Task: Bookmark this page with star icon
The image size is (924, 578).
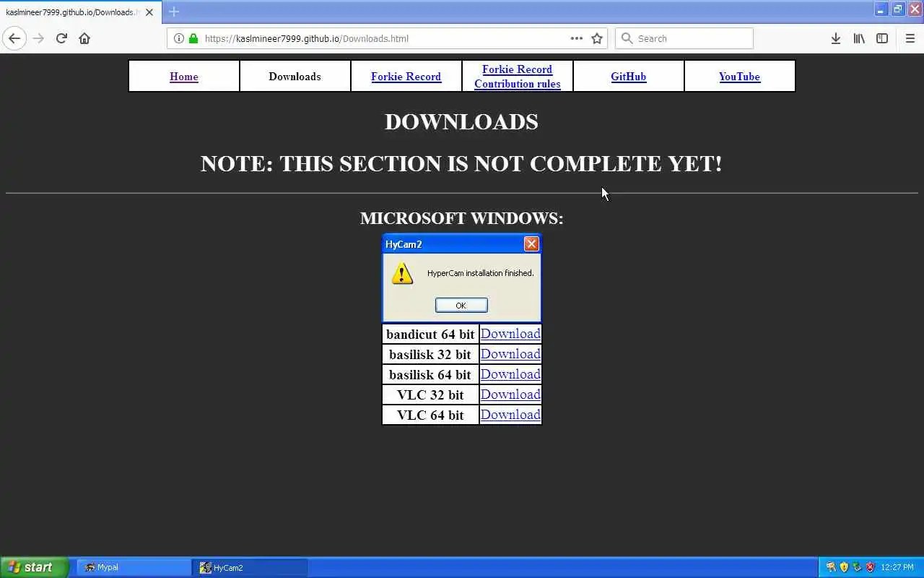Action: pos(597,38)
